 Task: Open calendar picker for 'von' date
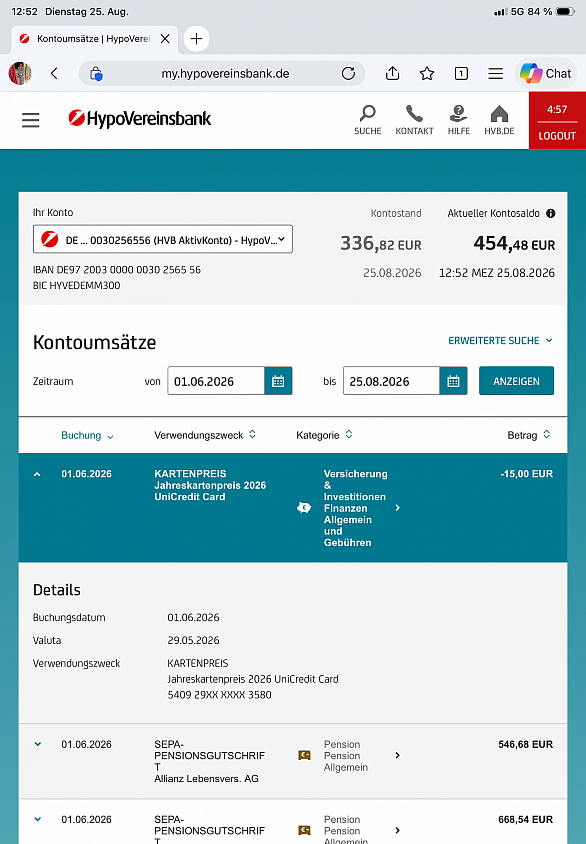tap(278, 381)
